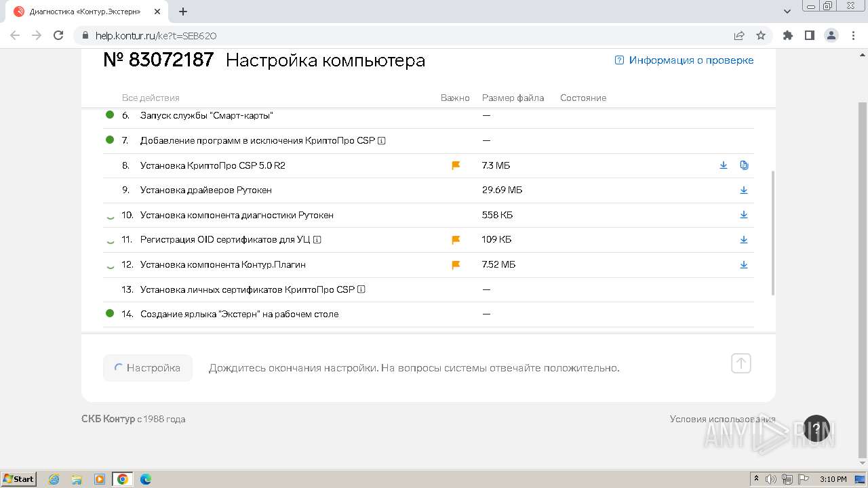Click the СКБ Контур footer link
The image size is (868, 488).
coord(108,419)
